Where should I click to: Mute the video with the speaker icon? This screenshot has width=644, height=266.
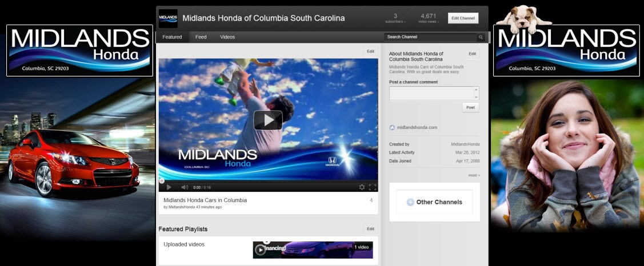point(185,187)
